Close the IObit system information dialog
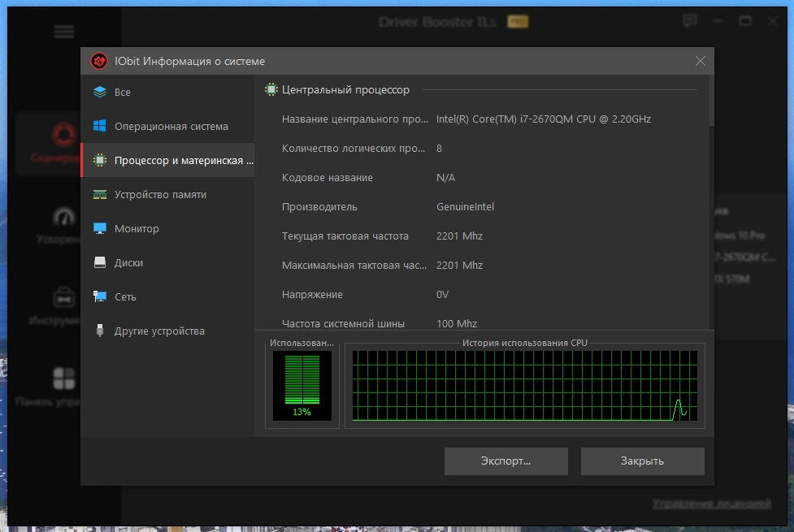 [x=701, y=61]
